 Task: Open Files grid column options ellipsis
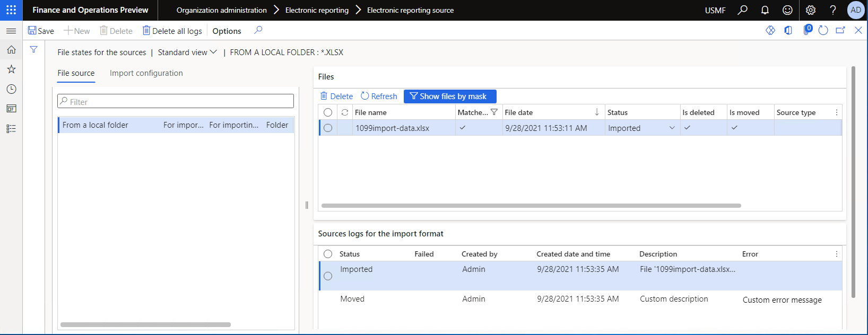(837, 112)
